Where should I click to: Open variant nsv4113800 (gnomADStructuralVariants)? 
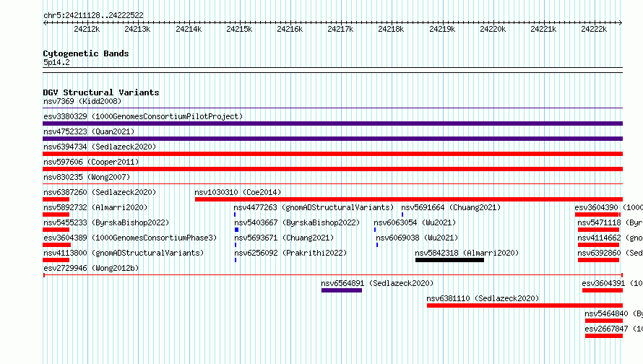[x=124, y=253]
